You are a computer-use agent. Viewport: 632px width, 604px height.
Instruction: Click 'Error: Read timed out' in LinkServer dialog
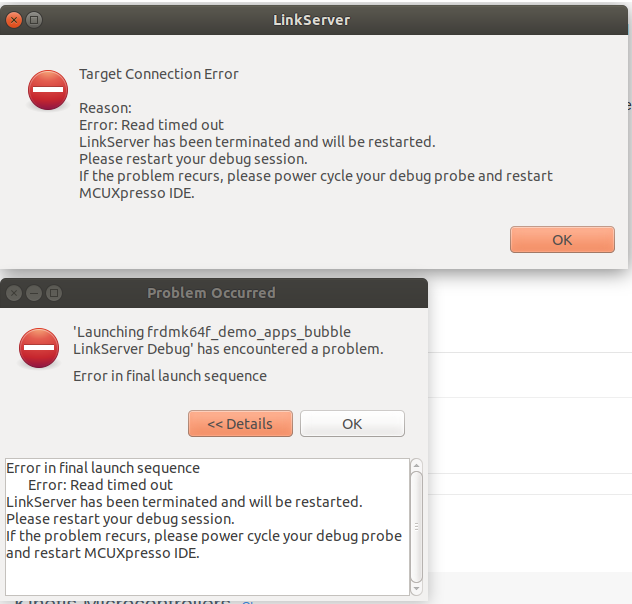click(151, 125)
